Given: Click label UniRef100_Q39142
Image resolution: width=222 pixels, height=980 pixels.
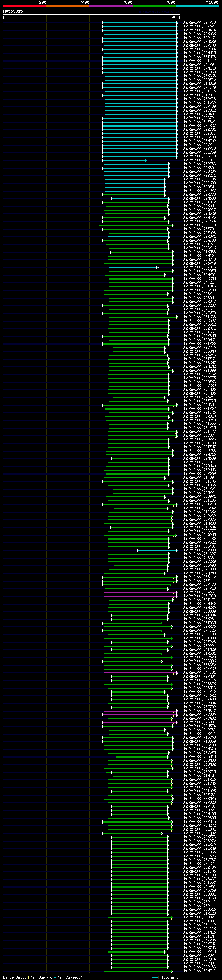Looking at the screenshot, I should click(x=199, y=902).
